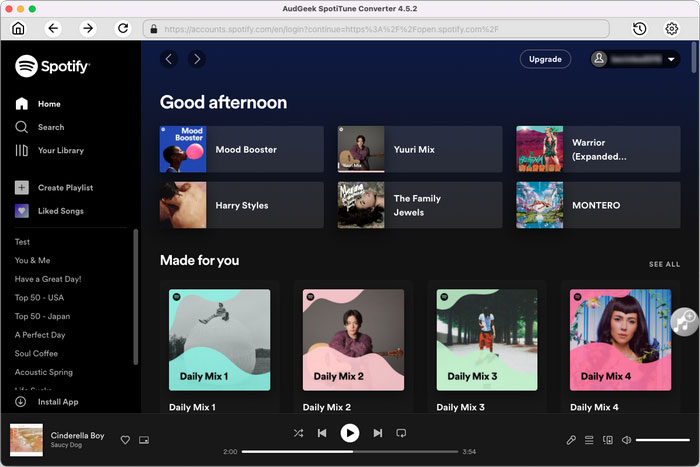Open Search in Spotify sidebar
The width and height of the screenshot is (700, 467).
40,127
